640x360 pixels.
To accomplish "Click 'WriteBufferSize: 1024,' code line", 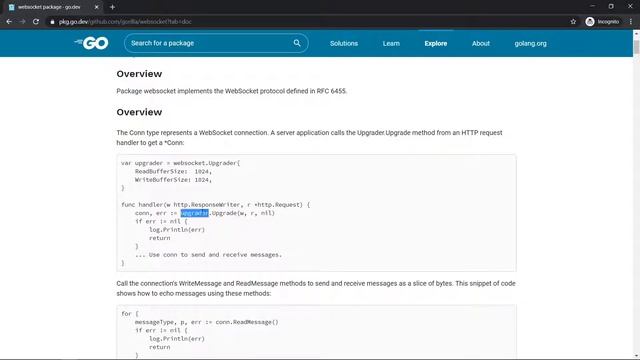I will [173, 180].
